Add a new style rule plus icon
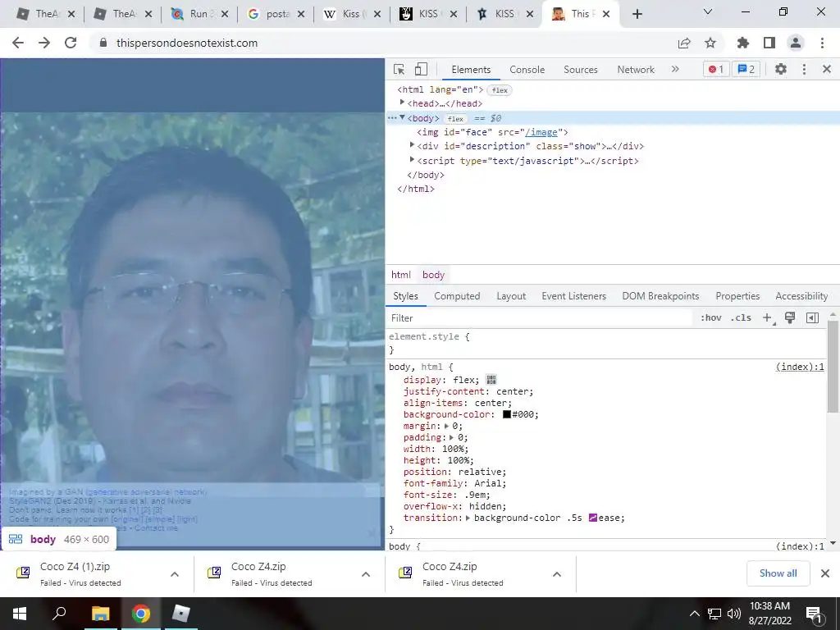Screen dimensions: 840x630 [768, 317]
